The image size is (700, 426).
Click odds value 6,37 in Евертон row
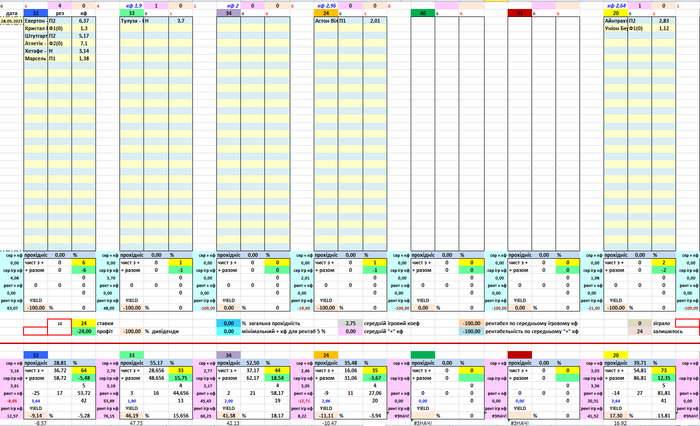click(x=83, y=21)
